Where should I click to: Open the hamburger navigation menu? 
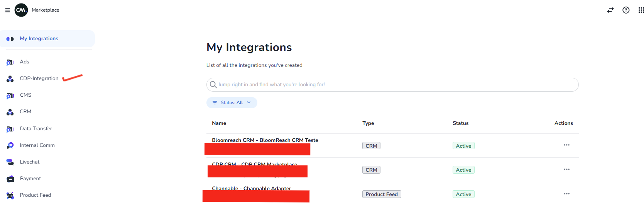pyautogui.click(x=7, y=10)
